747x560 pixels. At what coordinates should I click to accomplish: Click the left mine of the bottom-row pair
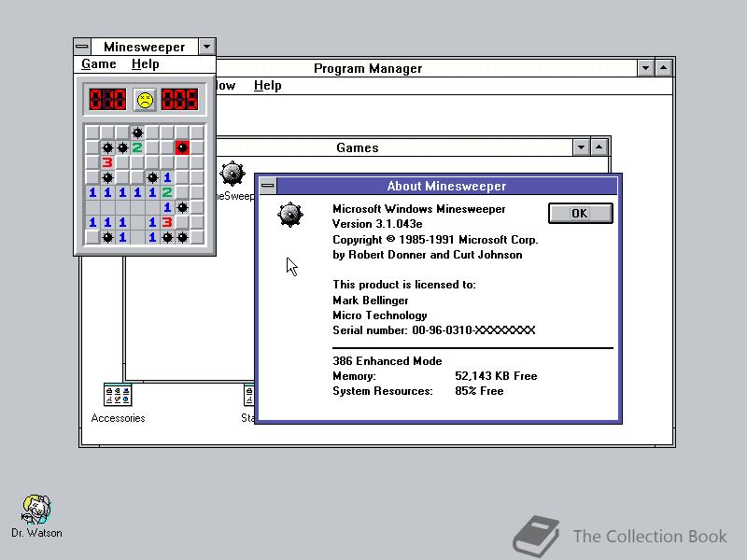(167, 237)
